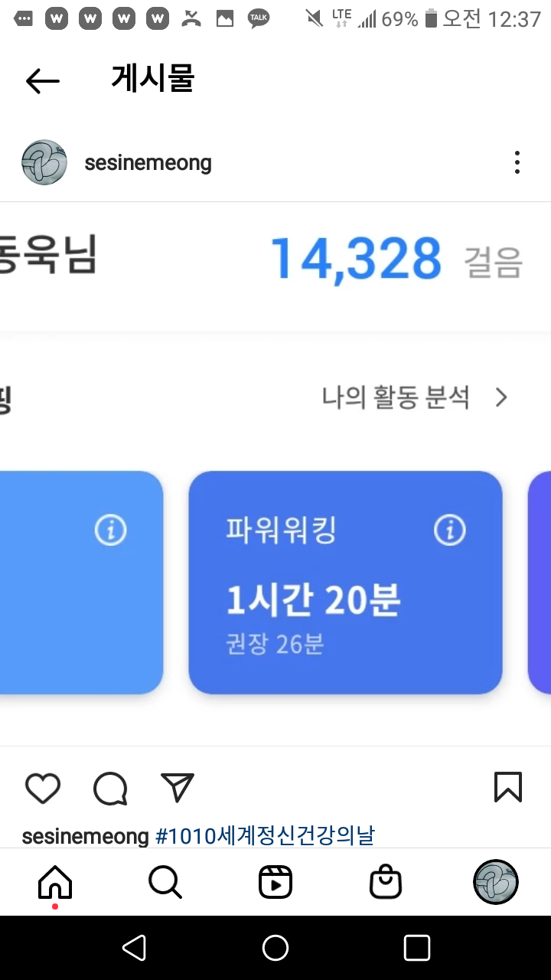The image size is (551, 980).
Task: Open the three-dot post options menu
Action: pos(517,162)
